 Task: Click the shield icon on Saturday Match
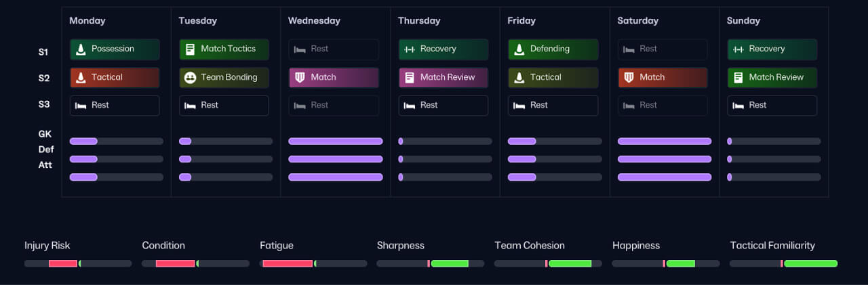[x=629, y=77]
